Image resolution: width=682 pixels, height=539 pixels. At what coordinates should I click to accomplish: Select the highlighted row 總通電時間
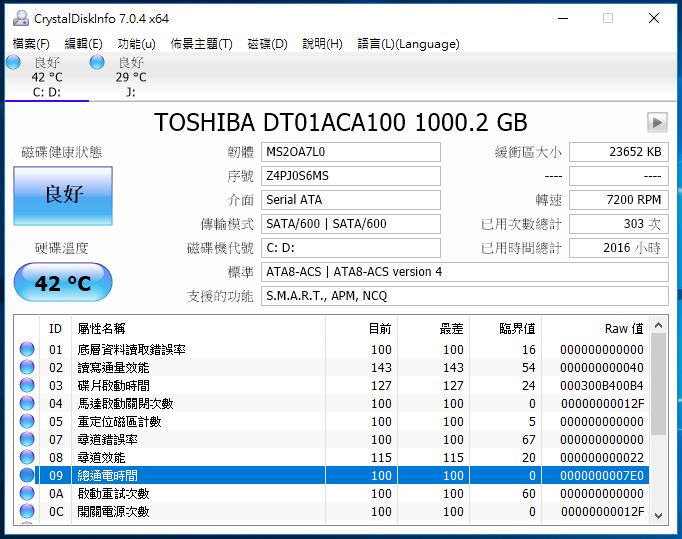[332, 475]
